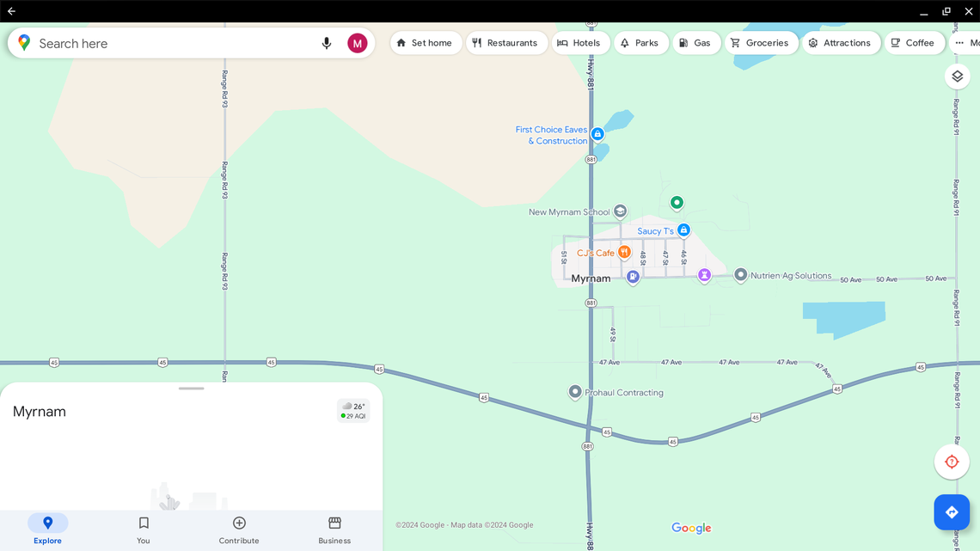Switch to the Business tab

tap(334, 530)
